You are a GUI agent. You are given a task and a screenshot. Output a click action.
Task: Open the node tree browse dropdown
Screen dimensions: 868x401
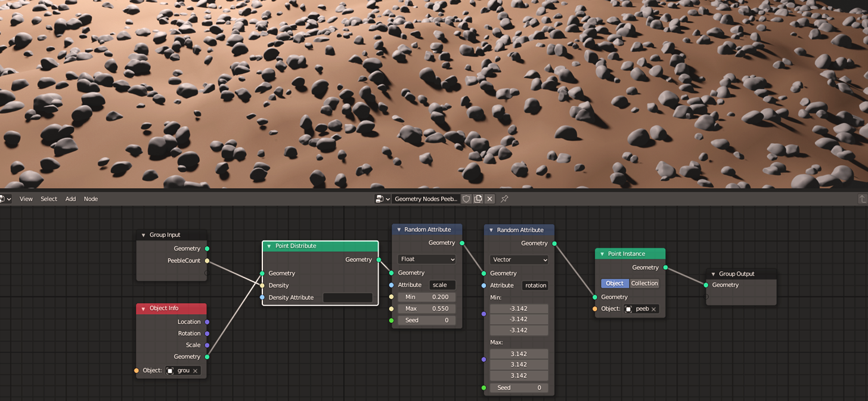tap(382, 199)
